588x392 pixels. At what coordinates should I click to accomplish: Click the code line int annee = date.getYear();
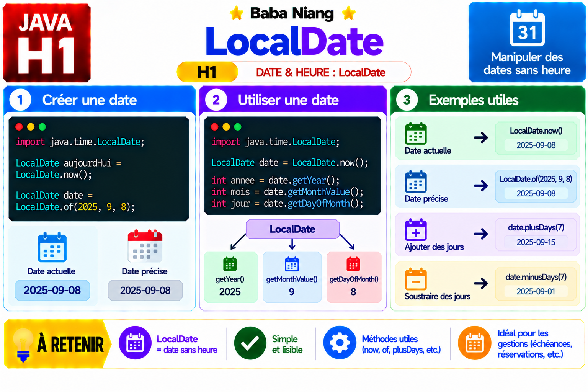tap(276, 180)
